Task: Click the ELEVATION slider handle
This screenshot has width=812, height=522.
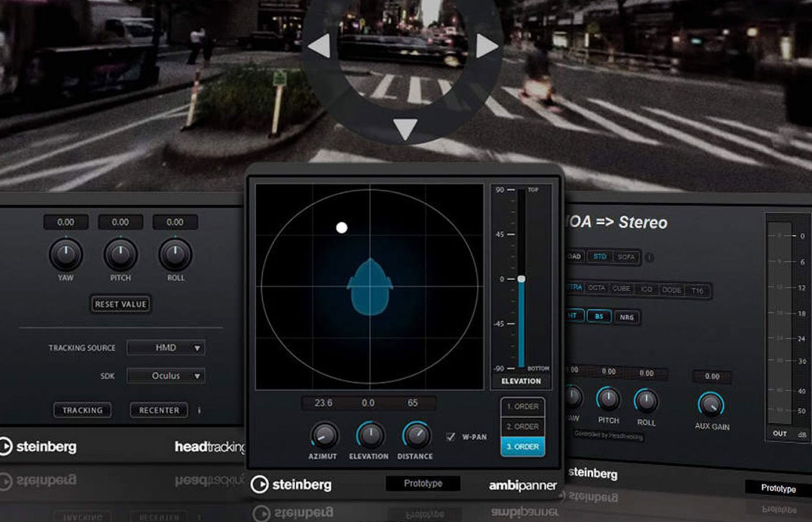Action: 521,279
